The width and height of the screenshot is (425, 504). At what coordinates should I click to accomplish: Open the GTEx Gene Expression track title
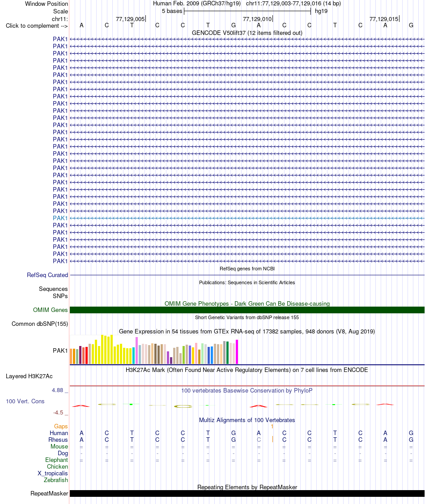tap(247, 331)
